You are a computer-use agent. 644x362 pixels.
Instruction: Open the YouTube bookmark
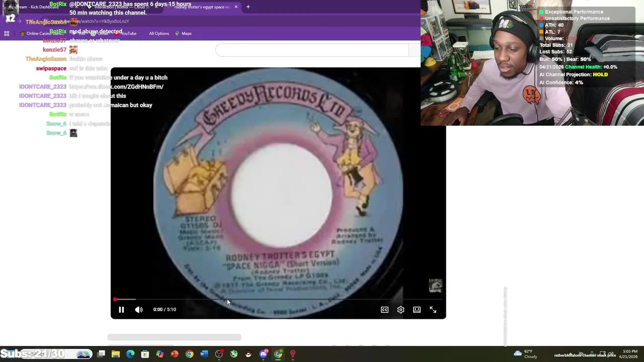[124, 34]
